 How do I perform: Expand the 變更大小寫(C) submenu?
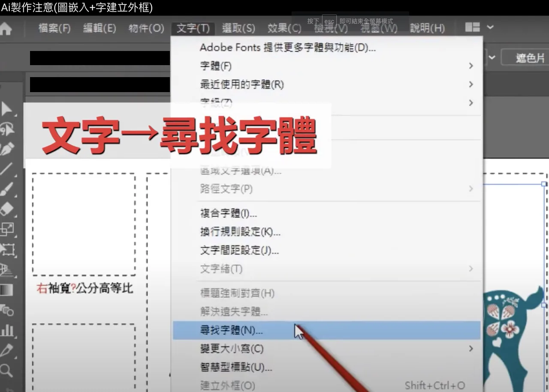327,349
